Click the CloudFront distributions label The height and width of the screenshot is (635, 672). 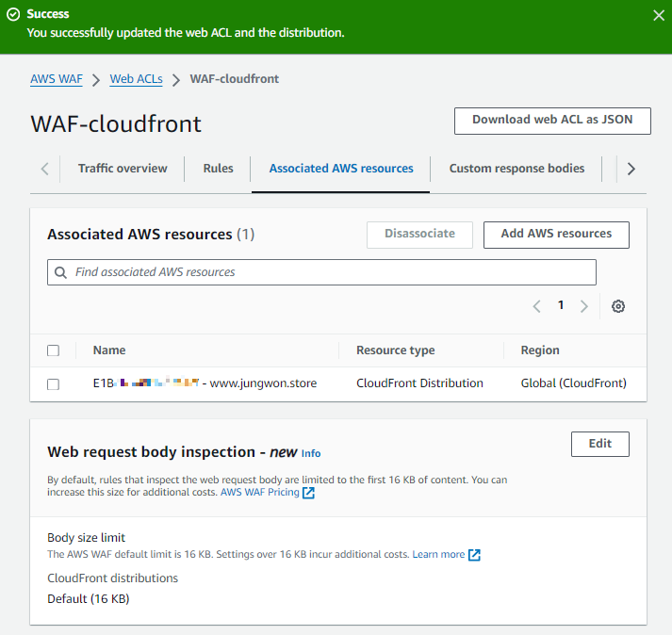(112, 578)
